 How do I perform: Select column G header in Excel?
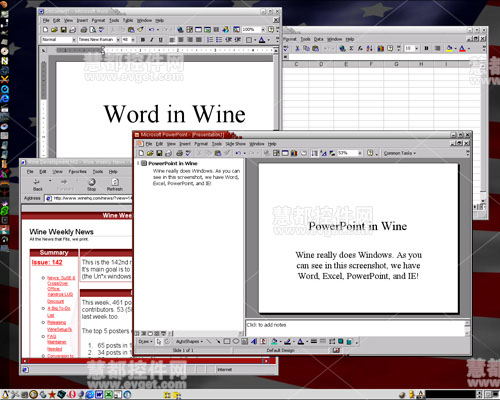coord(396,64)
